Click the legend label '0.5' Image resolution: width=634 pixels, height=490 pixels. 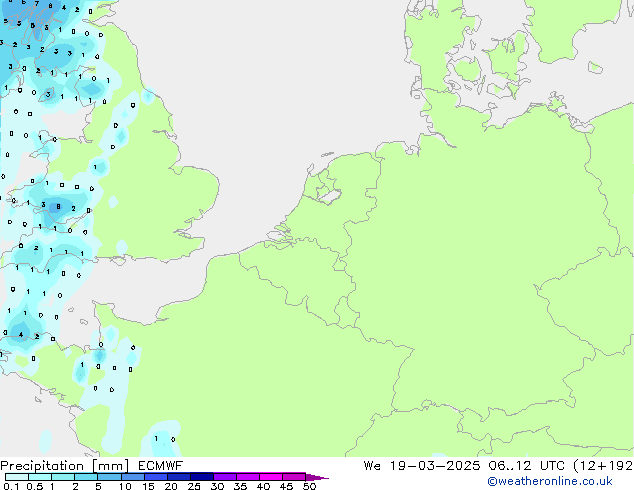pyautogui.click(x=35, y=486)
